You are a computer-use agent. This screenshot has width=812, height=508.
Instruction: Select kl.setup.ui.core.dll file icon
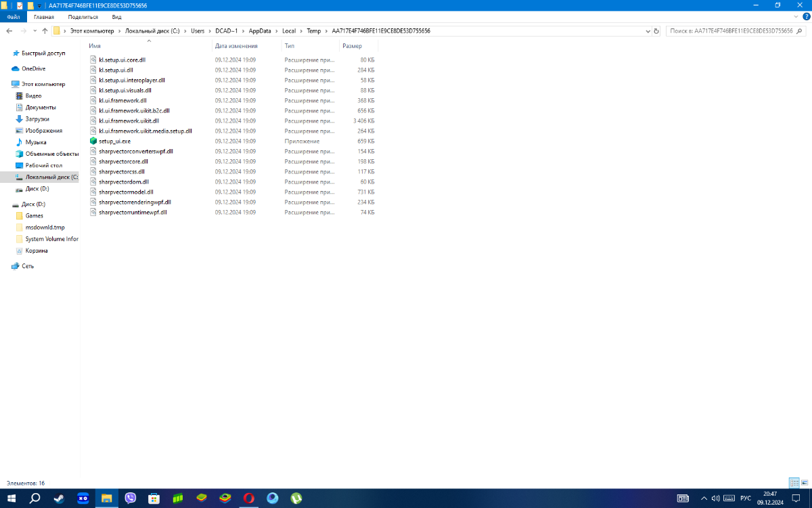[93, 60]
